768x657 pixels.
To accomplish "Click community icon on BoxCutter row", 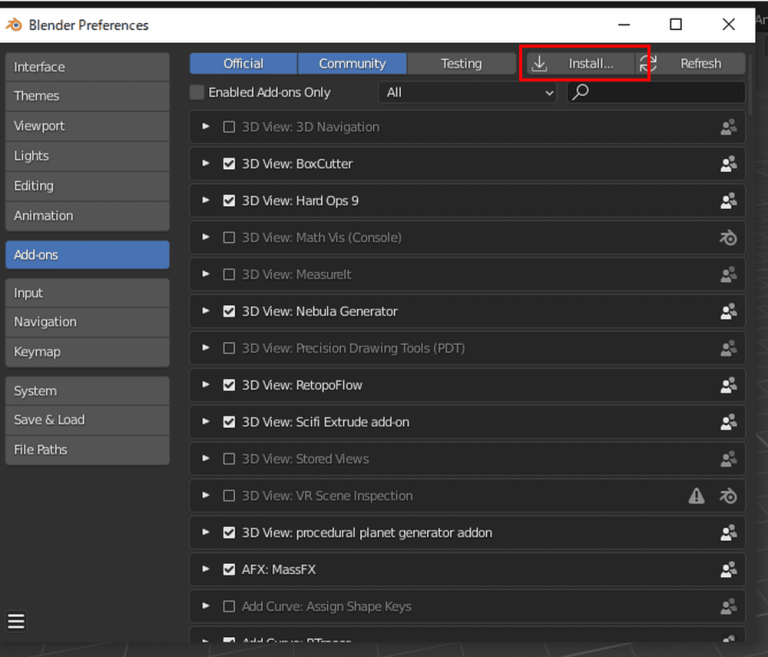I will (728, 164).
